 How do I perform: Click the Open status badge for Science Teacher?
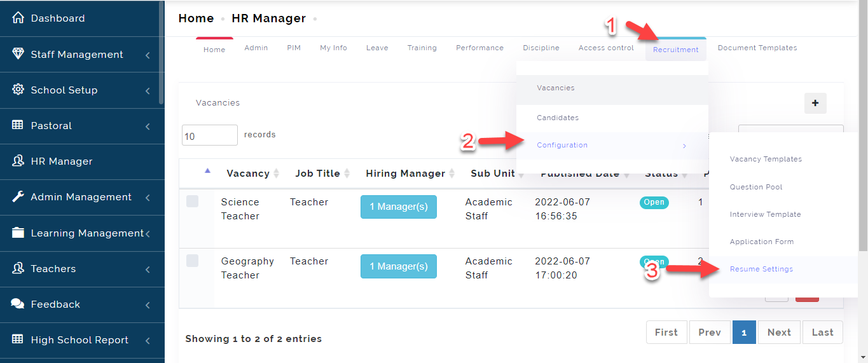pos(654,203)
